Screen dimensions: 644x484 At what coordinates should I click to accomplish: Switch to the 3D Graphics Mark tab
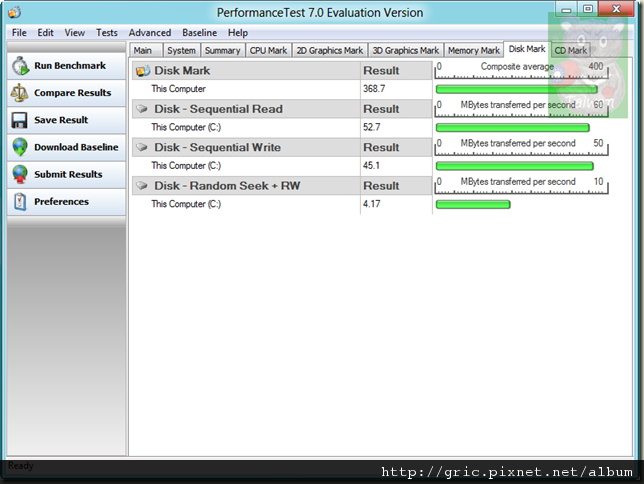click(x=406, y=50)
